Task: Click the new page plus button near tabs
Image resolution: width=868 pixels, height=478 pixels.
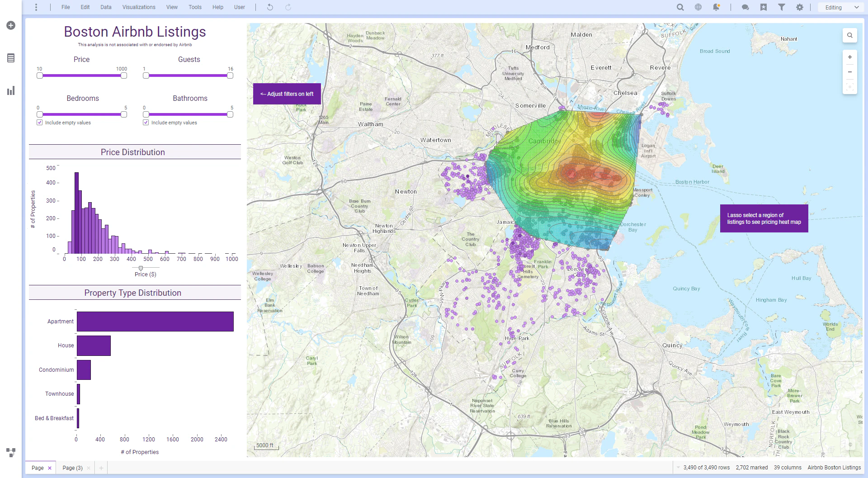Action: pos(101,468)
